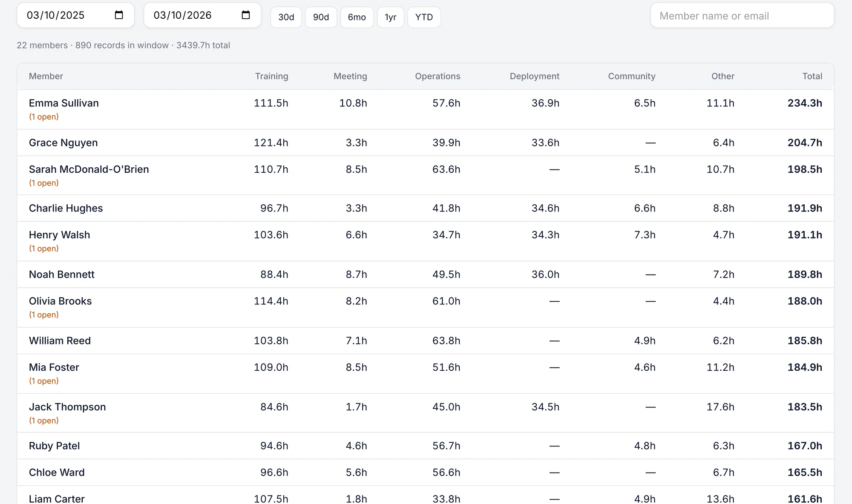Click the Training column header

click(x=272, y=76)
